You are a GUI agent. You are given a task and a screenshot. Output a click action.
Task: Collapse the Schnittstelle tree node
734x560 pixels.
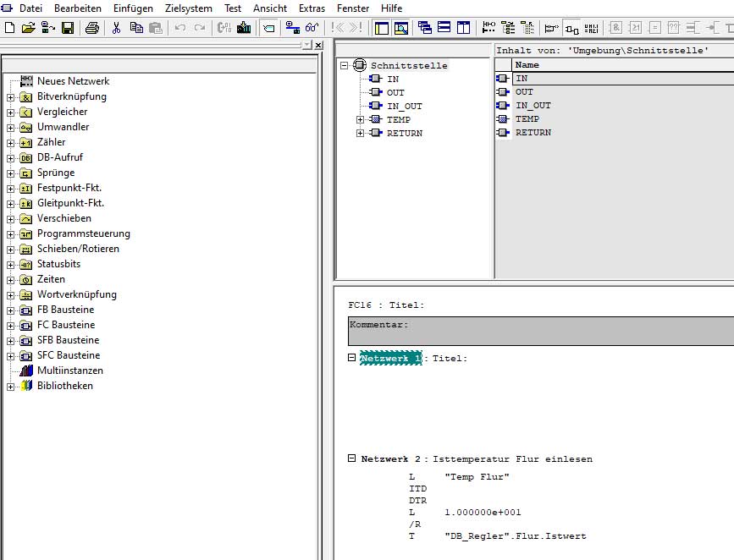(344, 65)
